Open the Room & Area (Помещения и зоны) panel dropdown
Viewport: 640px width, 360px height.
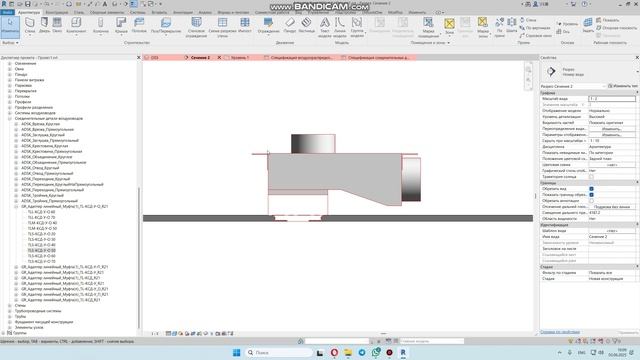coord(430,42)
